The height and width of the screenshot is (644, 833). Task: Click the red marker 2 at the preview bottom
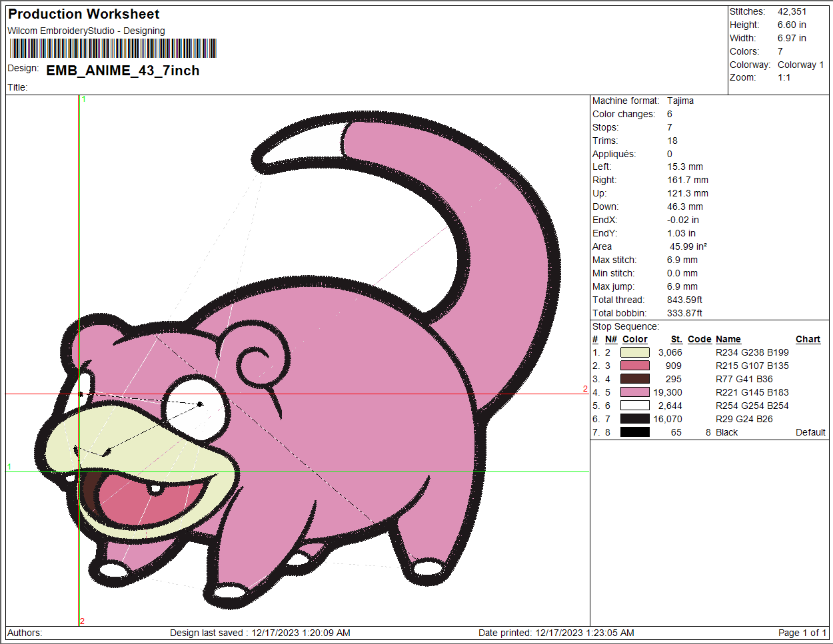click(x=82, y=621)
